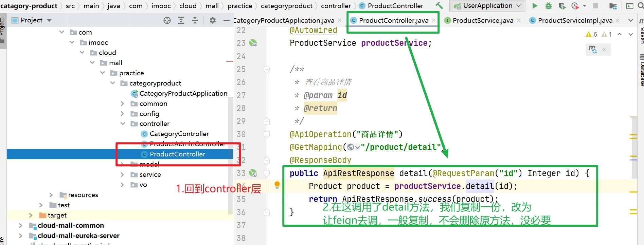Image resolution: width=644 pixels, height=245 pixels.
Task: Locate the opened file with the crosshair icon
Action: point(167,20)
